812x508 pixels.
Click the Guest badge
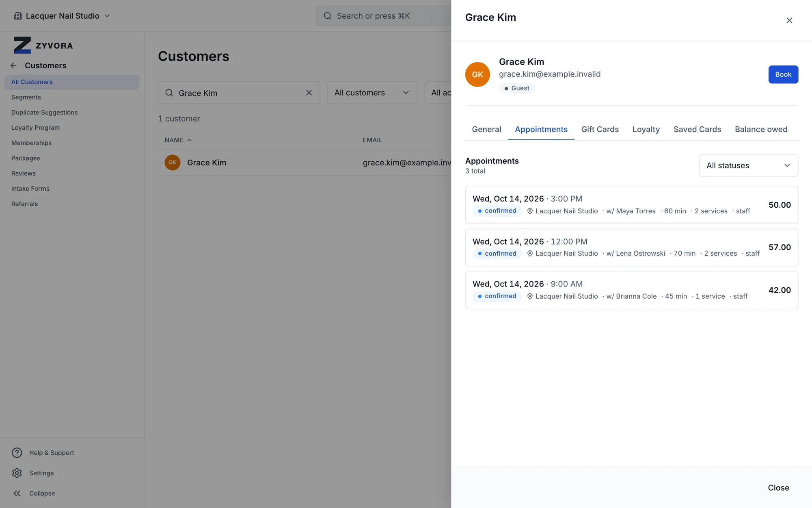(x=517, y=88)
